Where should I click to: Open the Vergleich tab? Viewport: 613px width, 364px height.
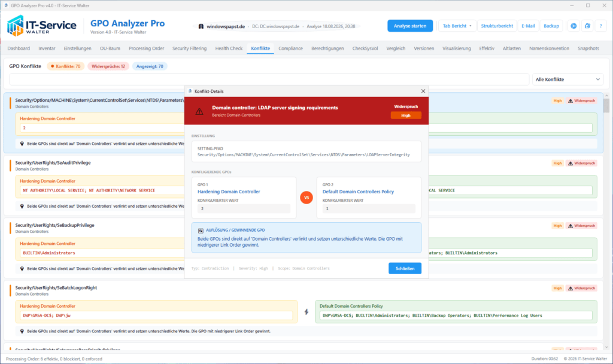[x=396, y=48]
